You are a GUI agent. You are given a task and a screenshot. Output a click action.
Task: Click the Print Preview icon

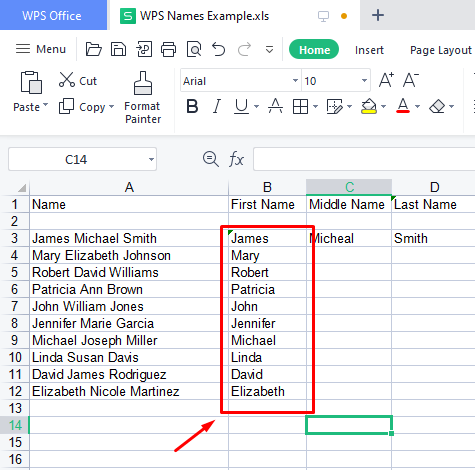(x=194, y=49)
